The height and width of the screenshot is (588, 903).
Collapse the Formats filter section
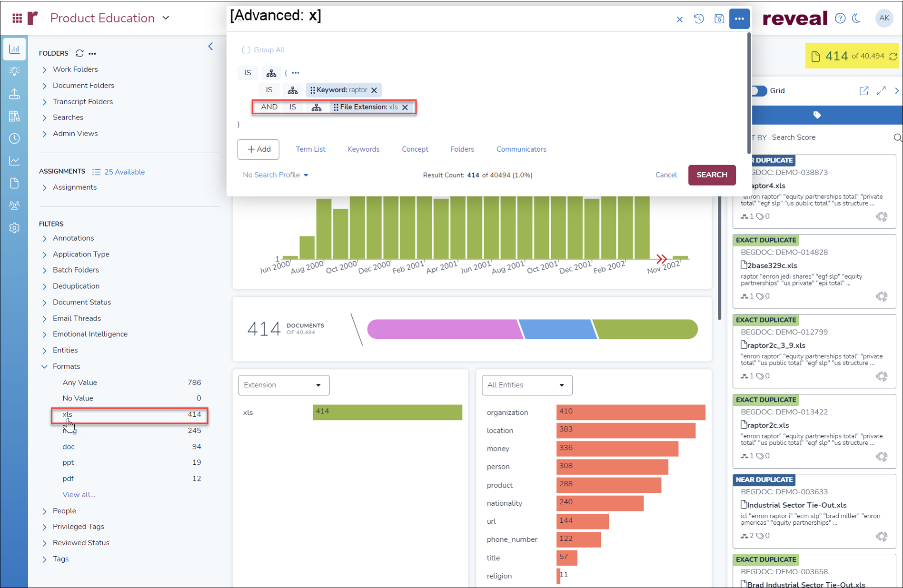pyautogui.click(x=44, y=366)
